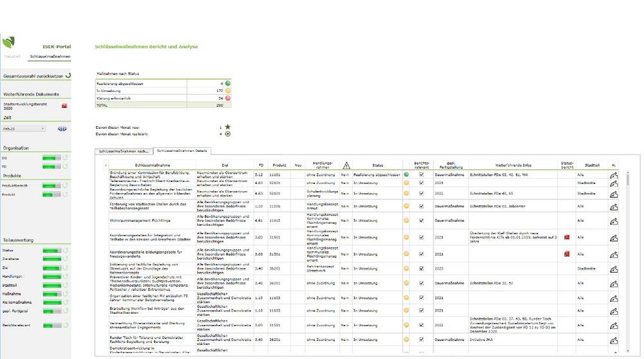Click the Gesamtauswahl zurücksetzen button

coord(36,76)
